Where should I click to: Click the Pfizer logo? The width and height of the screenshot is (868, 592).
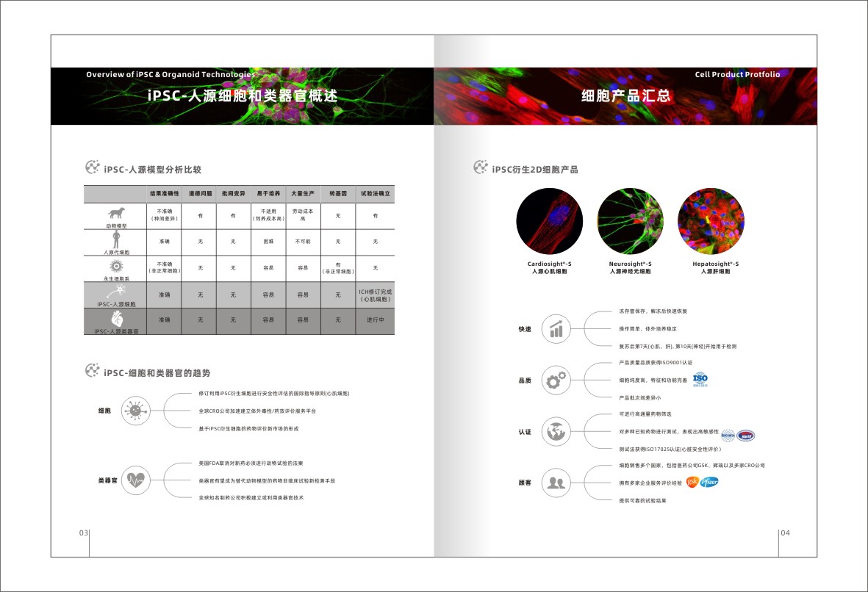coord(709,482)
